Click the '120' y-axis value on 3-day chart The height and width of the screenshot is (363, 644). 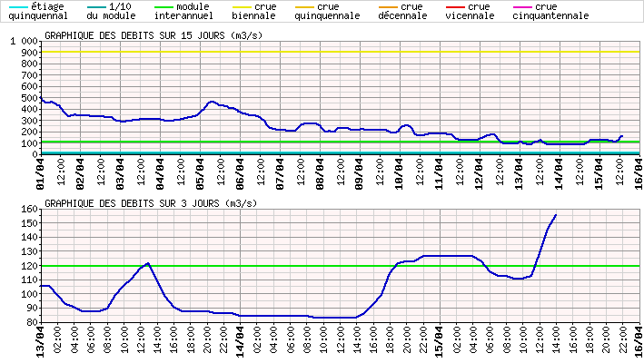pyautogui.click(x=30, y=266)
